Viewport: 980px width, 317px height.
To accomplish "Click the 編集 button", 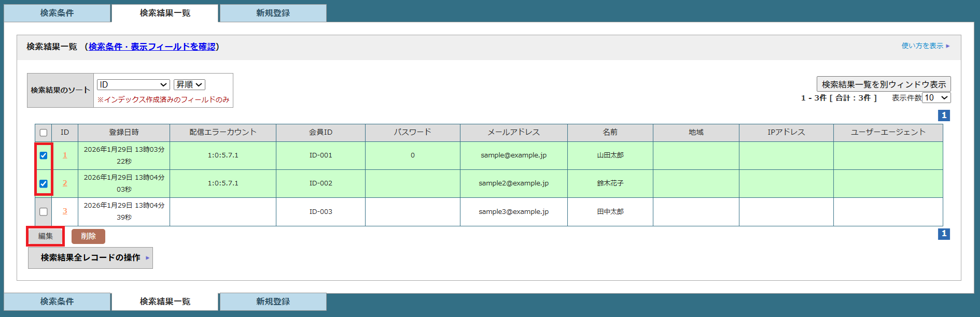I will pos(46,236).
